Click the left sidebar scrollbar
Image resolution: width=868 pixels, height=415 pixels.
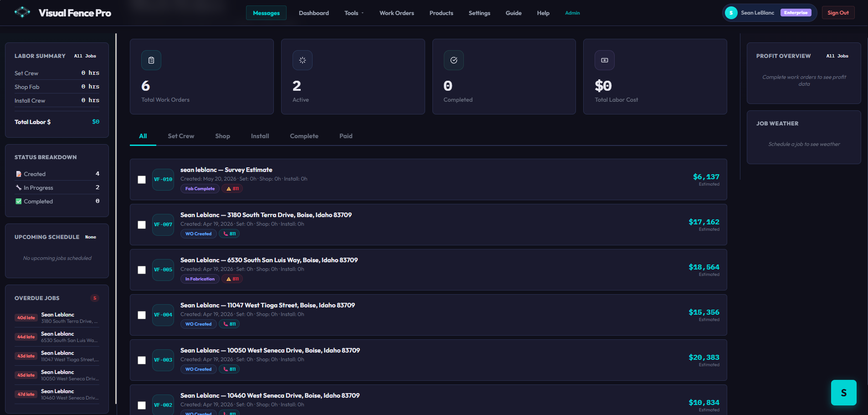pyautogui.click(x=116, y=219)
